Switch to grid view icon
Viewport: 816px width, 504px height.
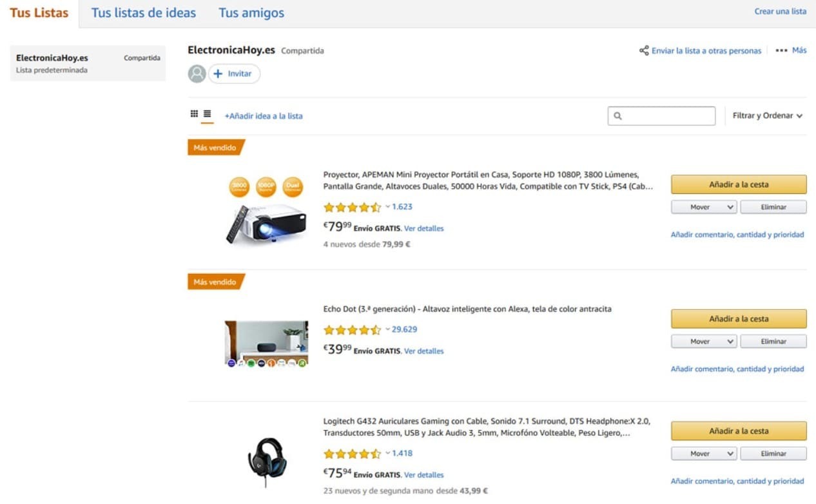(194, 114)
